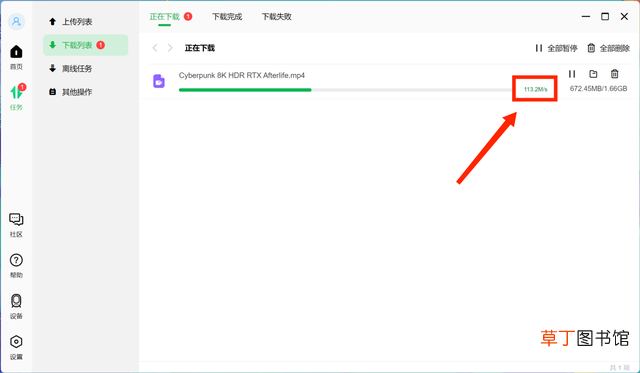
Task: Select file name Cyberpunk 8K HDR RTX Afterlife.mp4
Action: pos(242,75)
